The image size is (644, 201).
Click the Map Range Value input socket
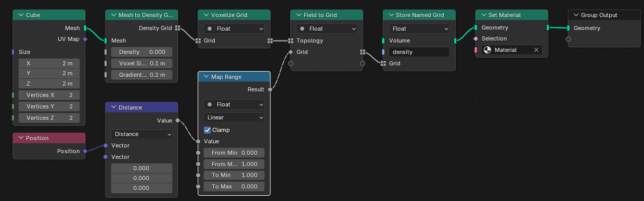[198, 141]
